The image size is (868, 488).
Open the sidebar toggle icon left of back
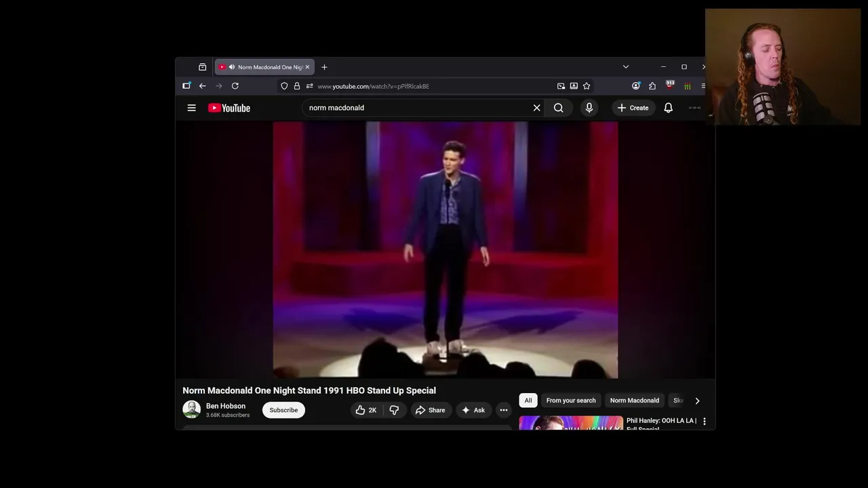tap(186, 86)
